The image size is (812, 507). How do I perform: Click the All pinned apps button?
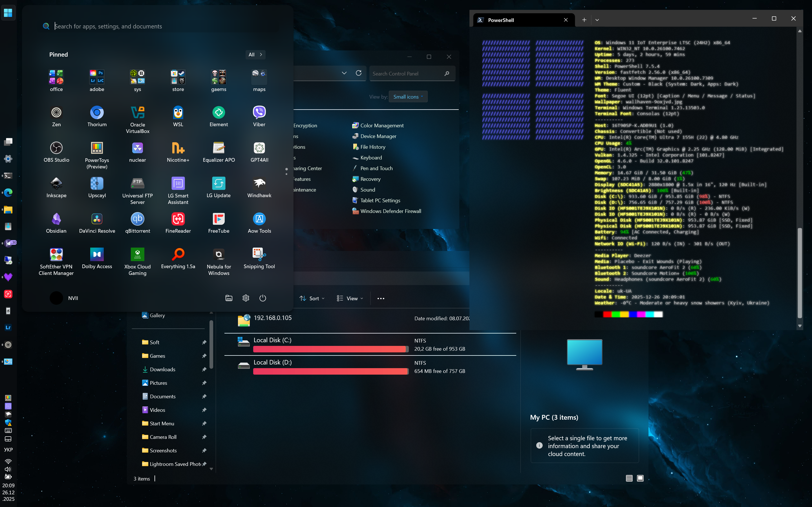tap(255, 55)
